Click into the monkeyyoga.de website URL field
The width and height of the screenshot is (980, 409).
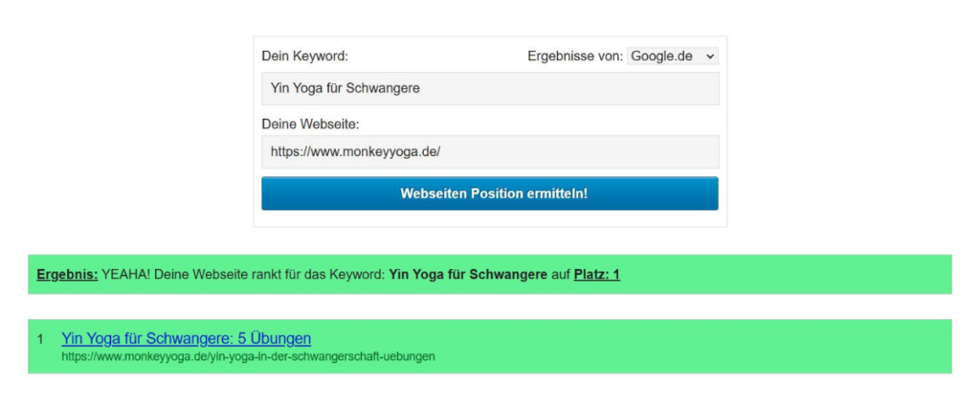(490, 152)
